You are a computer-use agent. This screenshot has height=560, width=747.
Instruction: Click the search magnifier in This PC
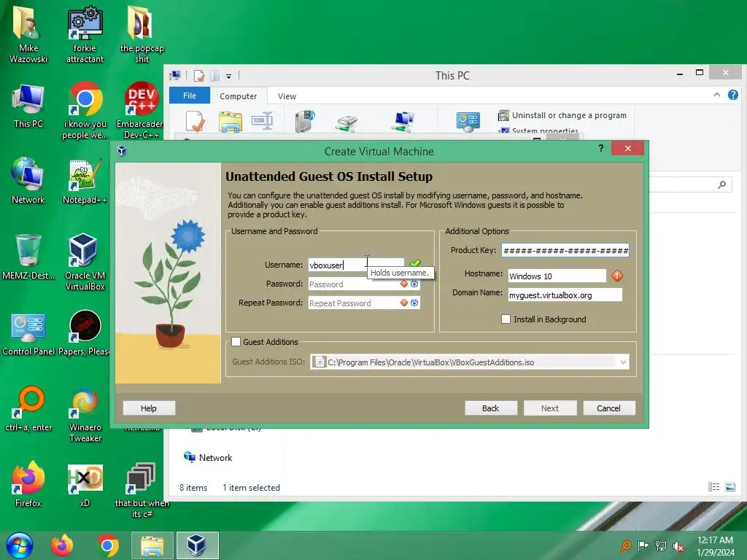tap(721, 184)
